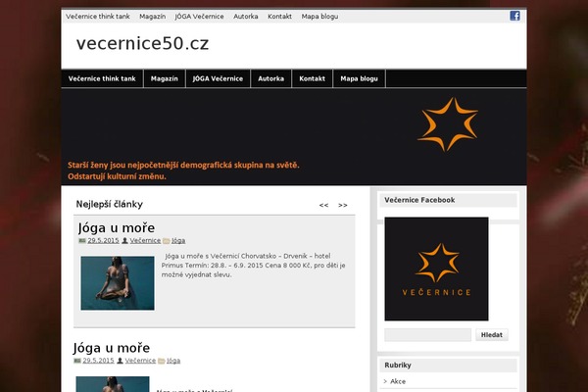Click the Nejlepší články heading
588x392 pixels.
[x=110, y=204]
